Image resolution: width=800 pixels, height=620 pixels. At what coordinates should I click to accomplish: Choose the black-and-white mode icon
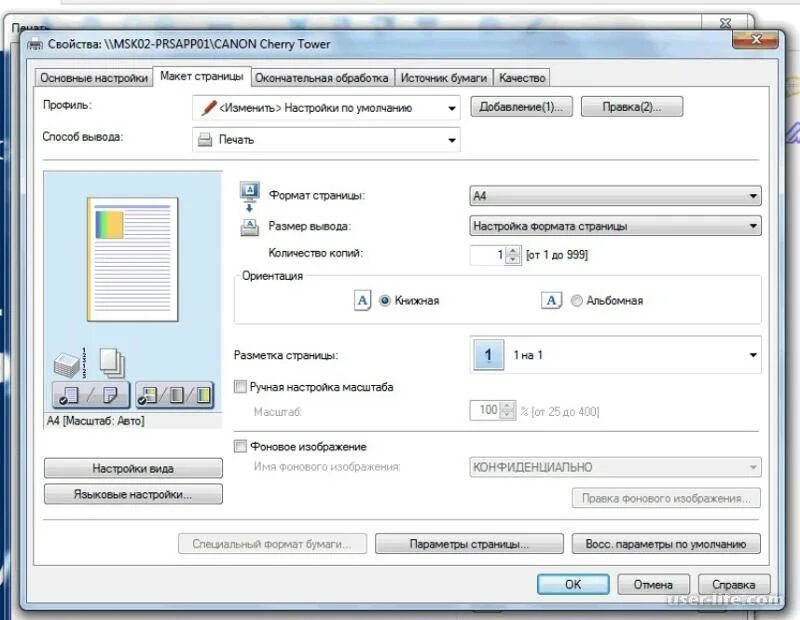177,395
